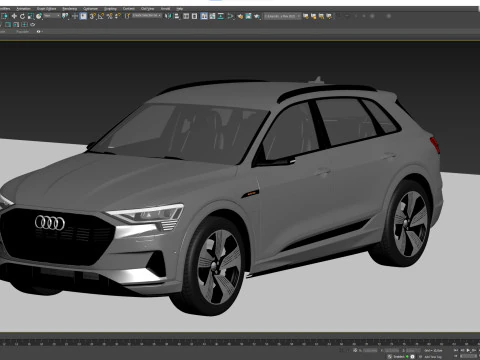Screen dimensions: 480x360
Task: Click the Render Production teapot icon
Action: point(257,16)
